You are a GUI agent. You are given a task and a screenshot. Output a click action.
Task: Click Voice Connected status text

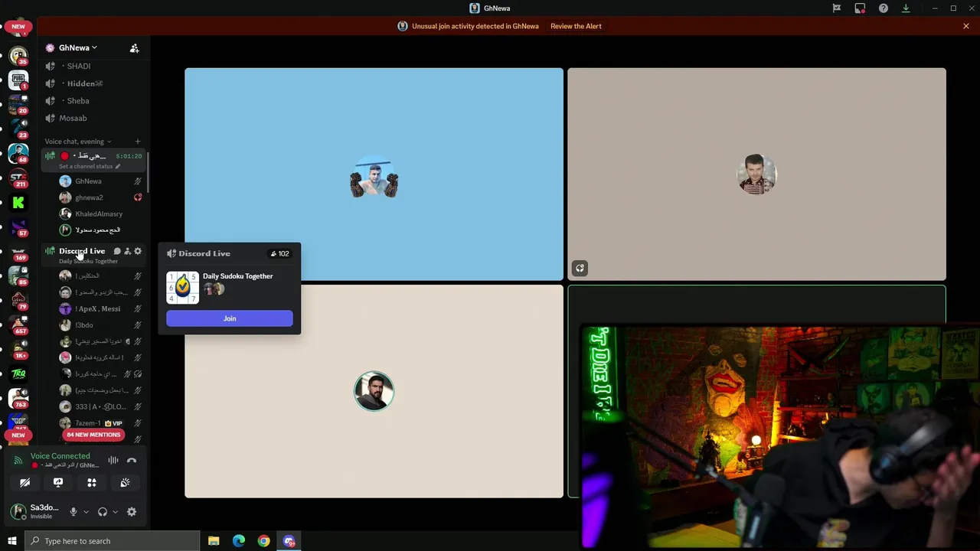(60, 456)
